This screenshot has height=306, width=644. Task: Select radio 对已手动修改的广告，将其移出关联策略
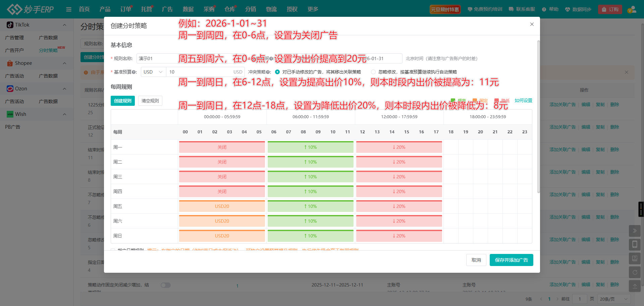point(277,72)
